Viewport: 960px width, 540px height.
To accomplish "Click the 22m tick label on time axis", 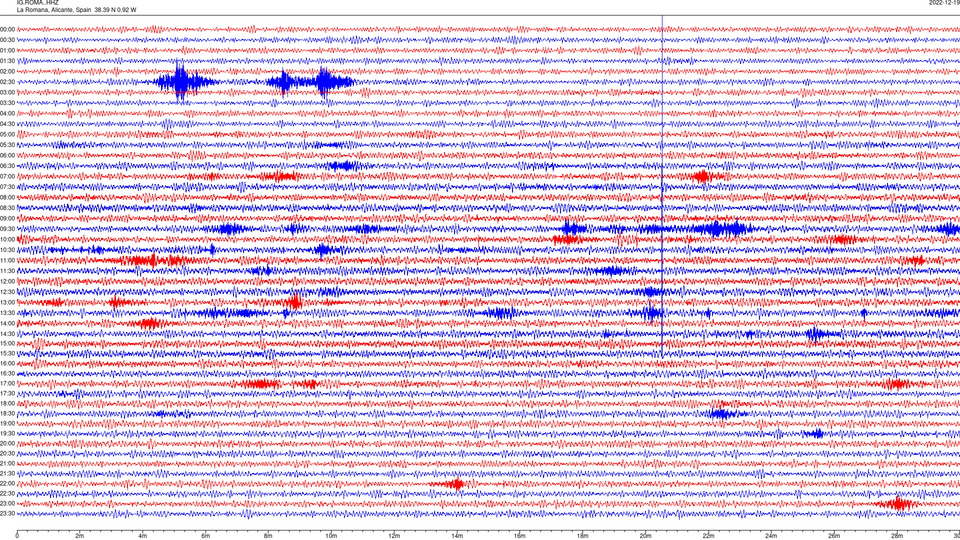I will click(708, 536).
